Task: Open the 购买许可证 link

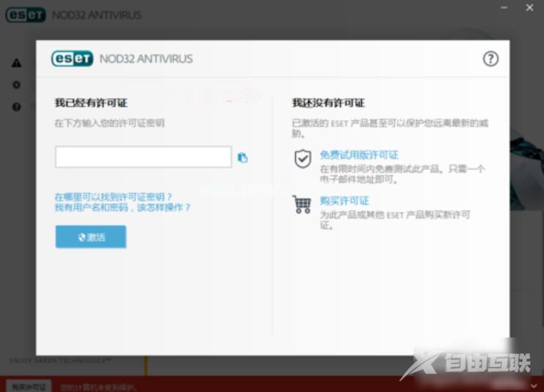Action: pyautogui.click(x=345, y=200)
